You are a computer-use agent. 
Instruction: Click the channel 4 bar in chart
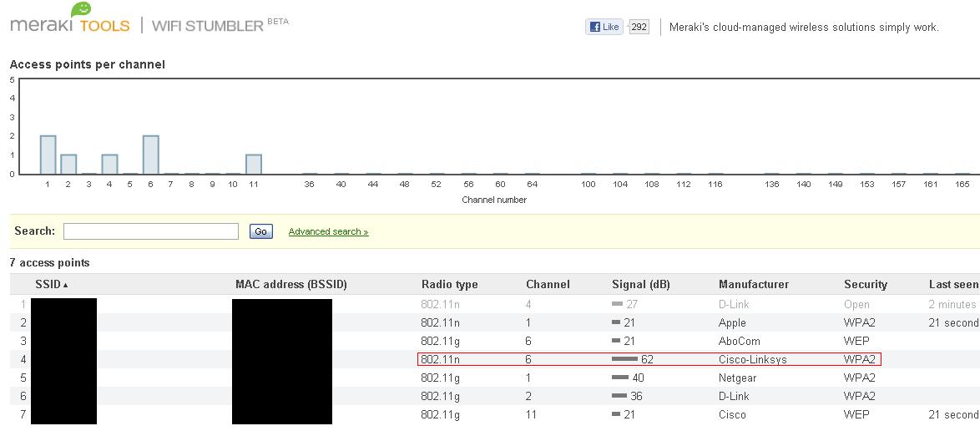(x=109, y=164)
